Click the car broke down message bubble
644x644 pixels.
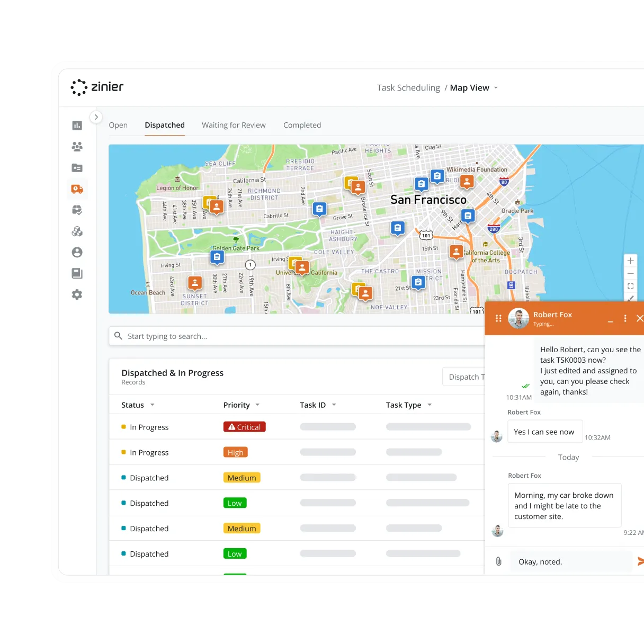565,505
